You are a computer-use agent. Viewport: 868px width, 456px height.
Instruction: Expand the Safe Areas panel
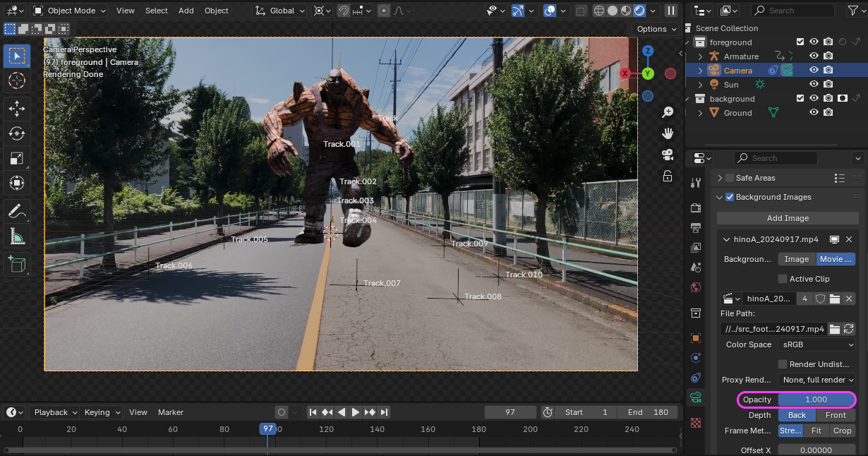(x=720, y=178)
